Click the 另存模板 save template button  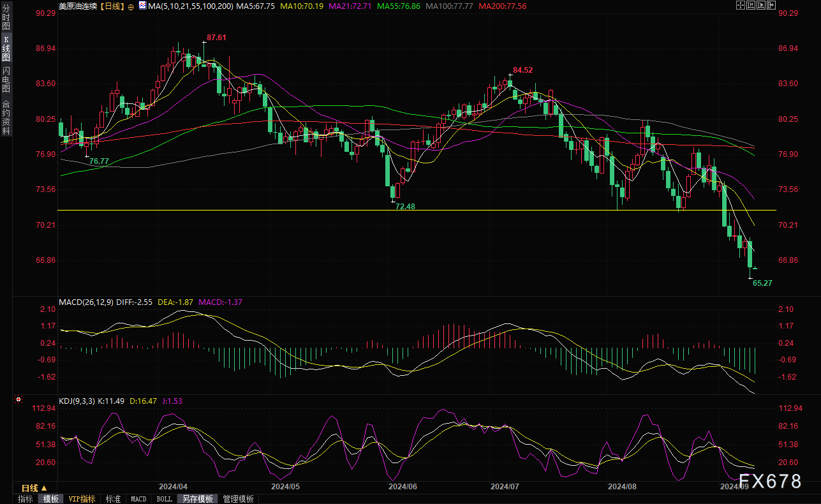click(x=197, y=499)
